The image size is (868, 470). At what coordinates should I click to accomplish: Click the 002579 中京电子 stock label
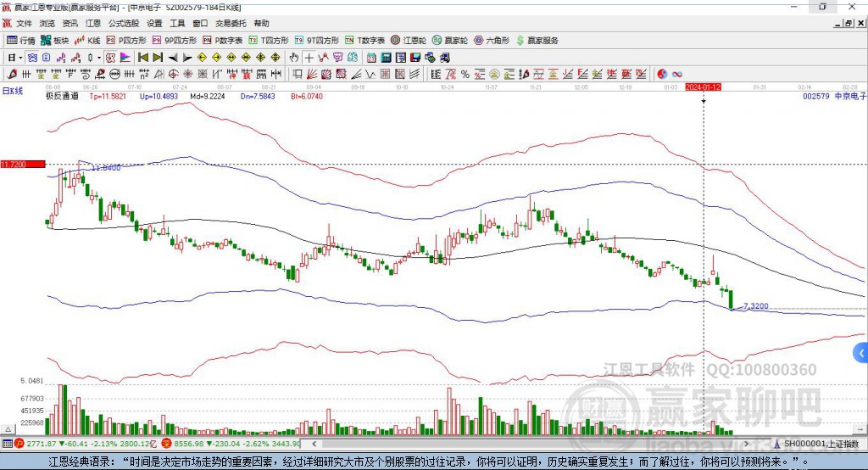(x=834, y=96)
